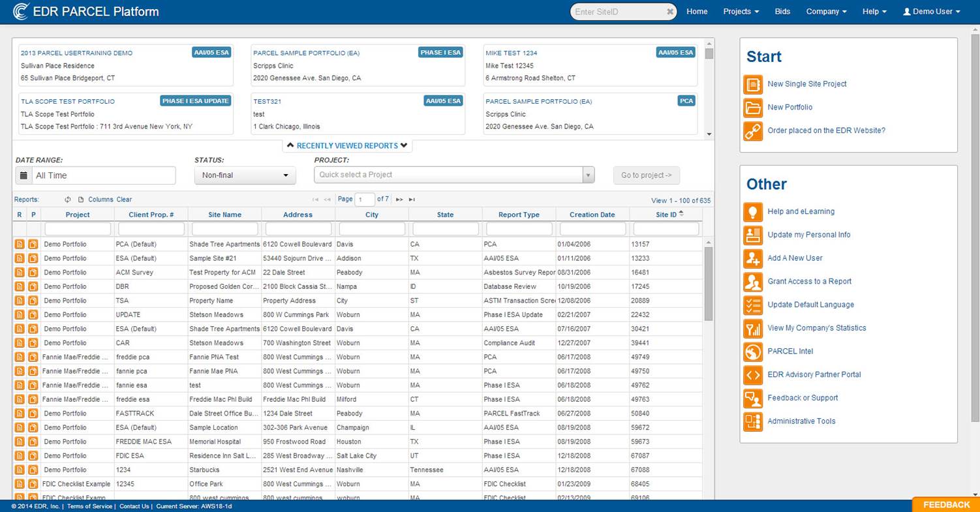
Task: Open the Demo User account menu
Action: (x=932, y=12)
